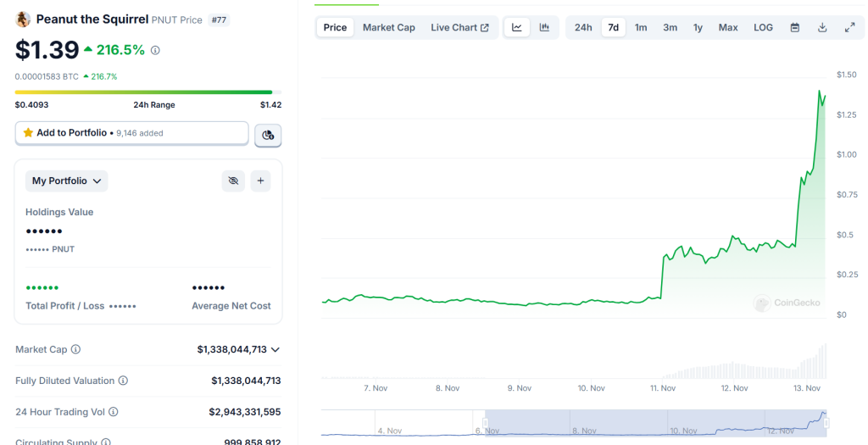Click the $1.39 current price
The height and width of the screenshot is (445, 868).
[47, 50]
